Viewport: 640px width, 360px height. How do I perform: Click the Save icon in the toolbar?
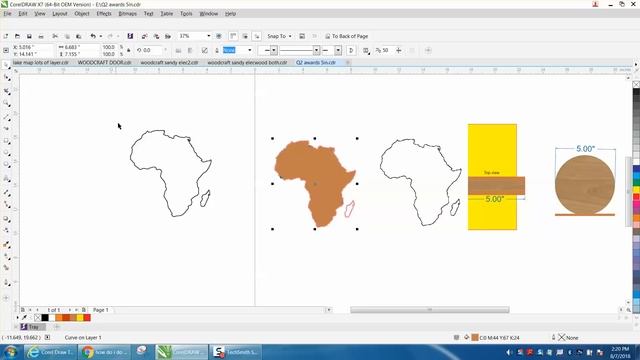[x=29, y=36]
